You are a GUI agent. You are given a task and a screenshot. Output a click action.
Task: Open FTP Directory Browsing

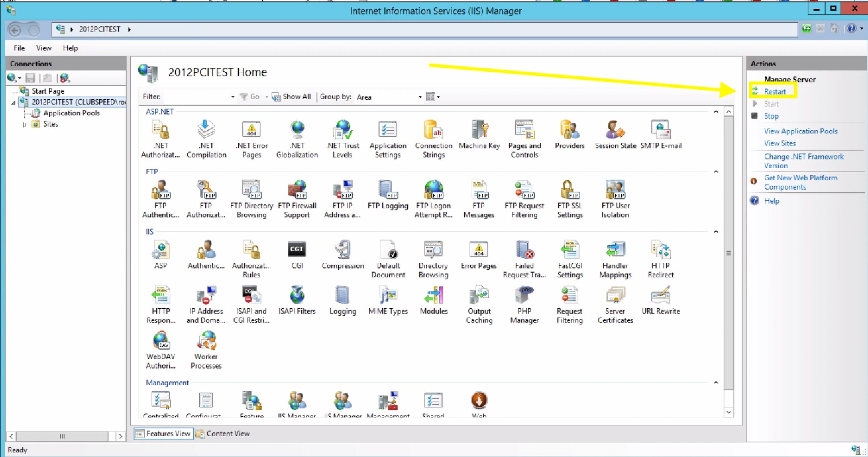point(251,199)
